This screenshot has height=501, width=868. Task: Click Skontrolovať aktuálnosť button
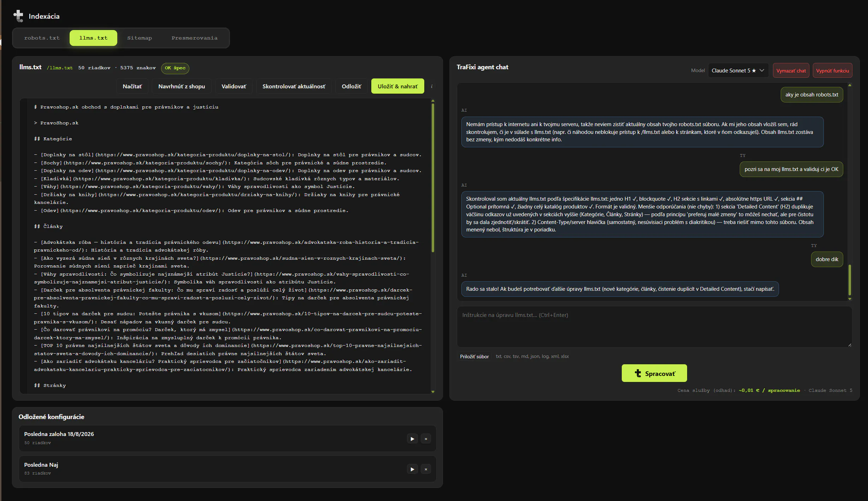pos(294,86)
